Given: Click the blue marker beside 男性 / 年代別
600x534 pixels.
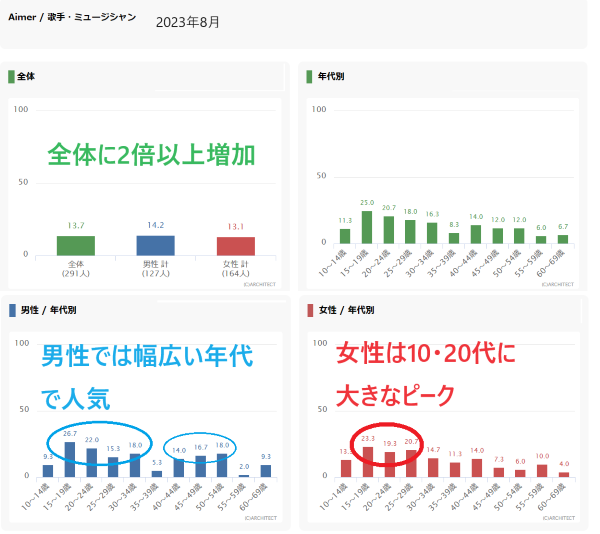Looking at the screenshot, I should [x=11, y=310].
